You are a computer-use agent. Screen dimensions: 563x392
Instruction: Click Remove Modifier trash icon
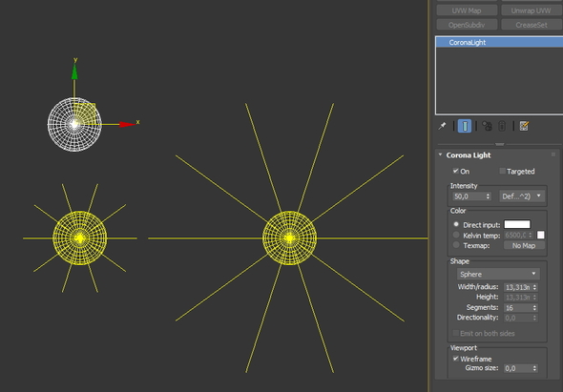tap(502, 126)
